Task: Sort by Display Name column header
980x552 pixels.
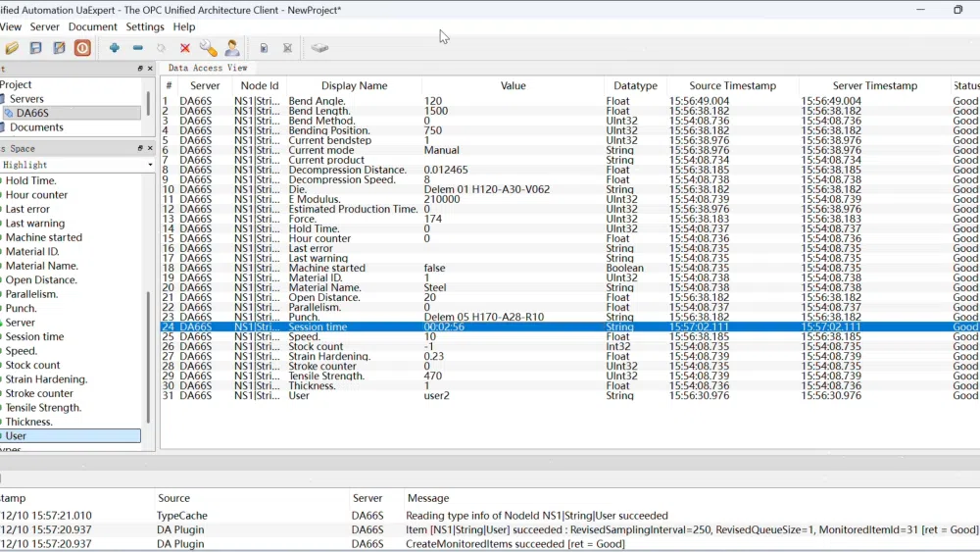Action: point(354,85)
